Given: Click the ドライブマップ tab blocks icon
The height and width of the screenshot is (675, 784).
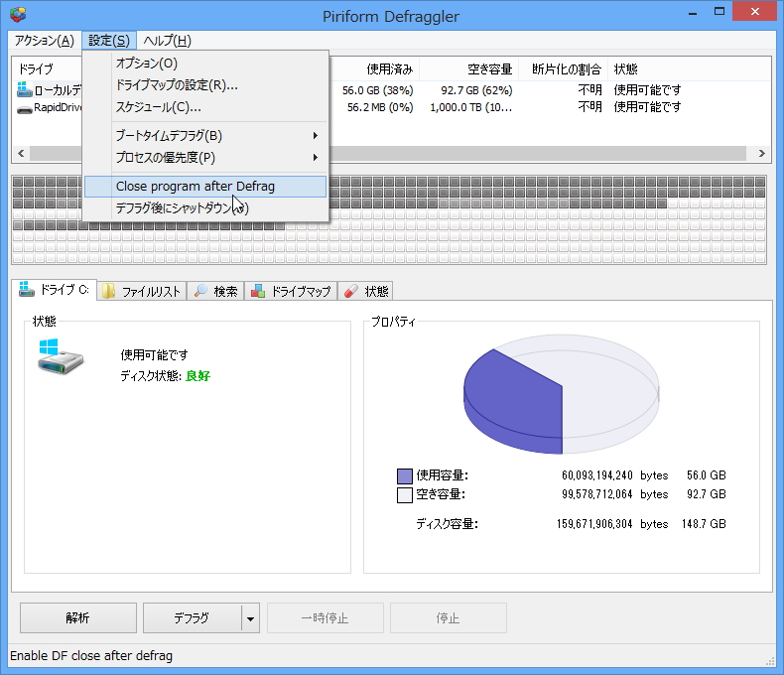Looking at the screenshot, I should tap(258, 291).
